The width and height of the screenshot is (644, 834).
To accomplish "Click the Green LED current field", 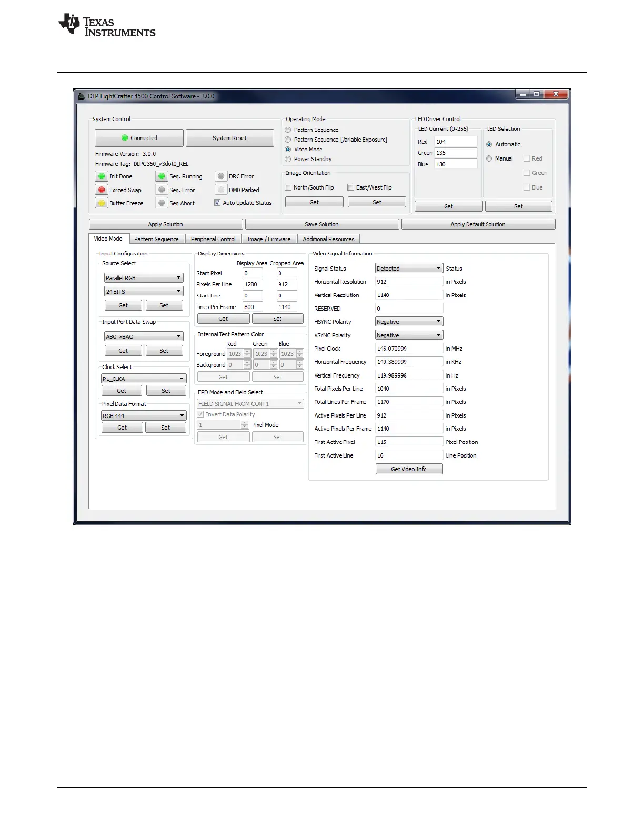I will (456, 153).
